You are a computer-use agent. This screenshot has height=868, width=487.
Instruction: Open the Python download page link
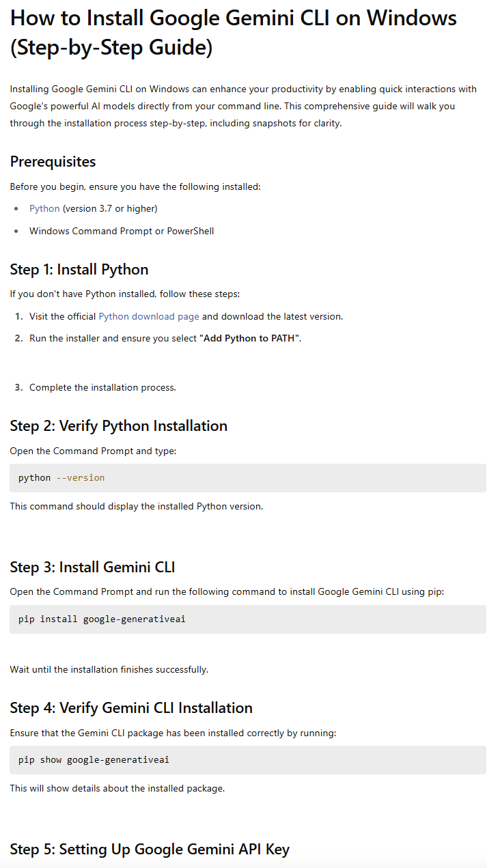pos(149,316)
